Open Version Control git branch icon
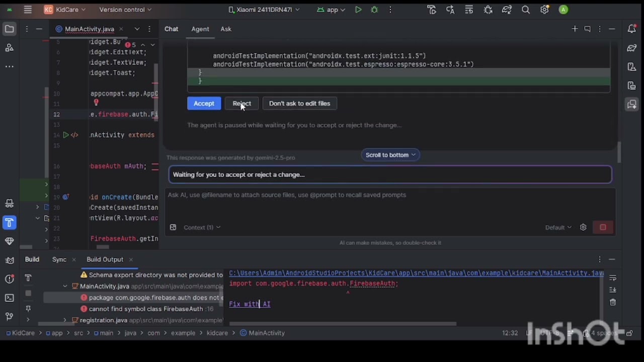The image size is (644, 362). click(9, 316)
